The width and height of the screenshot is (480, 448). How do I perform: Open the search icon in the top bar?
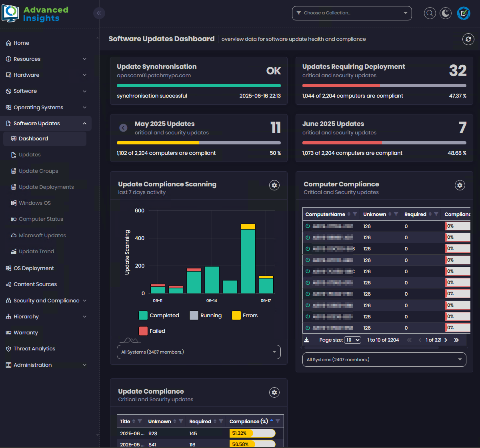430,13
